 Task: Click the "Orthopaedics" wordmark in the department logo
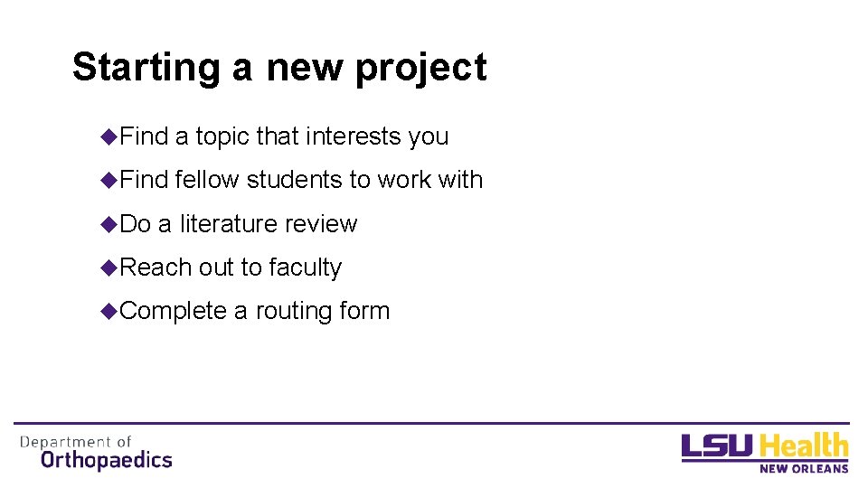tap(107, 460)
